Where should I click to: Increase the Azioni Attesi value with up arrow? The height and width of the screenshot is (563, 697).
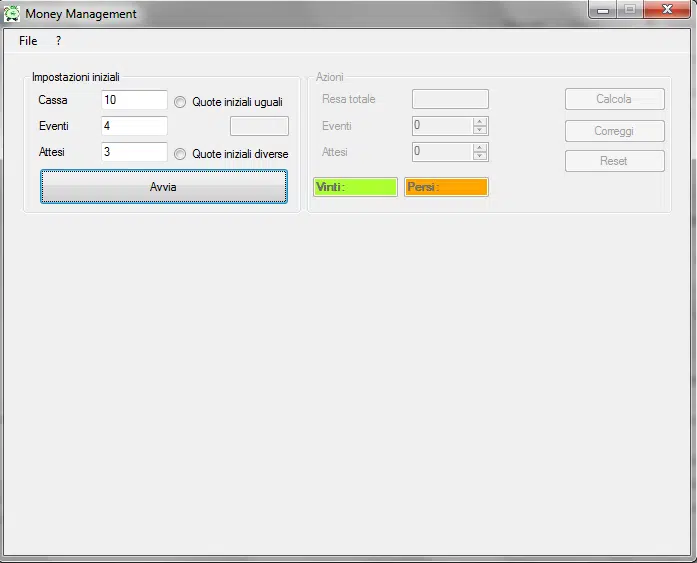[480, 148]
